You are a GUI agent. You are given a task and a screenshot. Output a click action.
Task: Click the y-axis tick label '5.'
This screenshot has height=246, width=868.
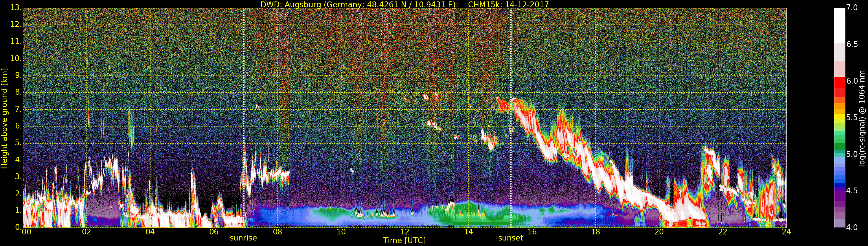[x=18, y=143]
